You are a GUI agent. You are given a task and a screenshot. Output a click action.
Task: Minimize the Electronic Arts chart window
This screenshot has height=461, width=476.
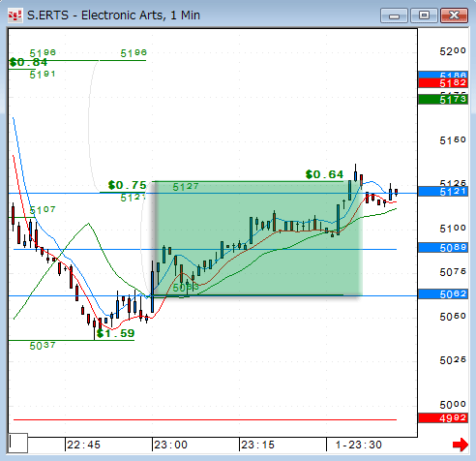[x=394, y=15]
